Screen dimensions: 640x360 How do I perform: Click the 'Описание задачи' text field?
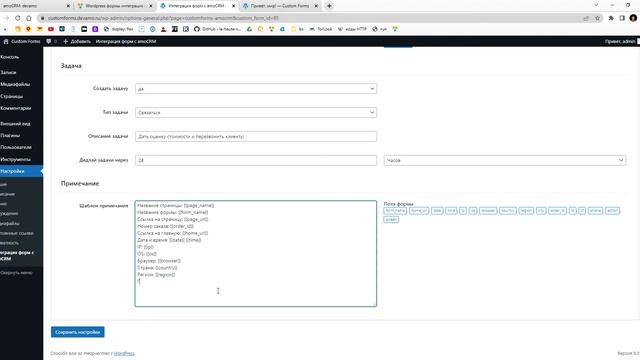click(x=256, y=136)
